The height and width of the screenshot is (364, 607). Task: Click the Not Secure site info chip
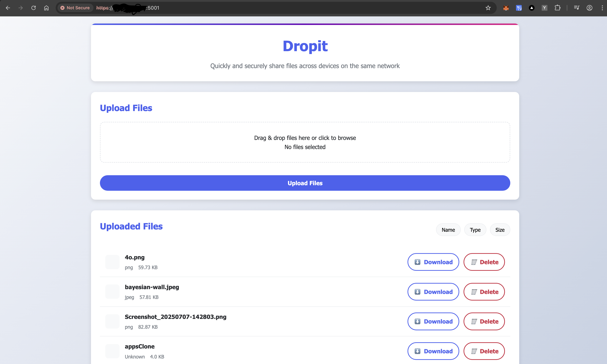point(75,8)
